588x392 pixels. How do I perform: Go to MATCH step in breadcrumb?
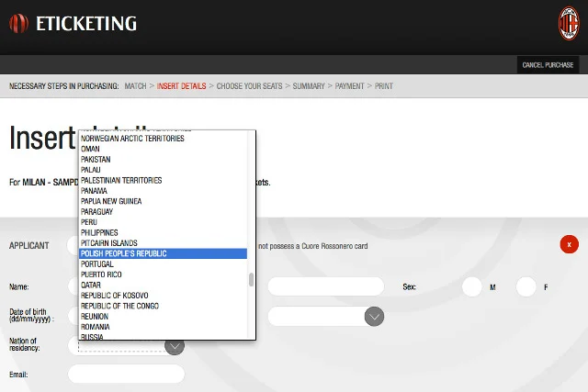pyautogui.click(x=135, y=86)
